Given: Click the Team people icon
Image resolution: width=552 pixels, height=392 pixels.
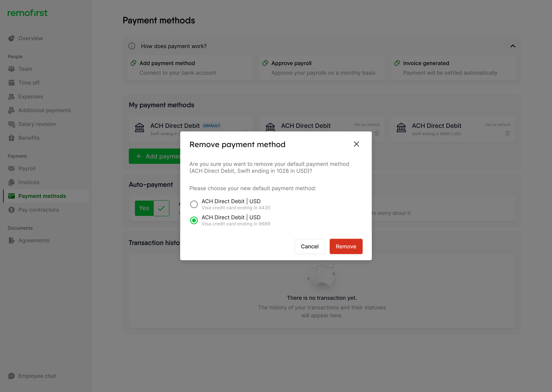Looking at the screenshot, I should point(11,69).
